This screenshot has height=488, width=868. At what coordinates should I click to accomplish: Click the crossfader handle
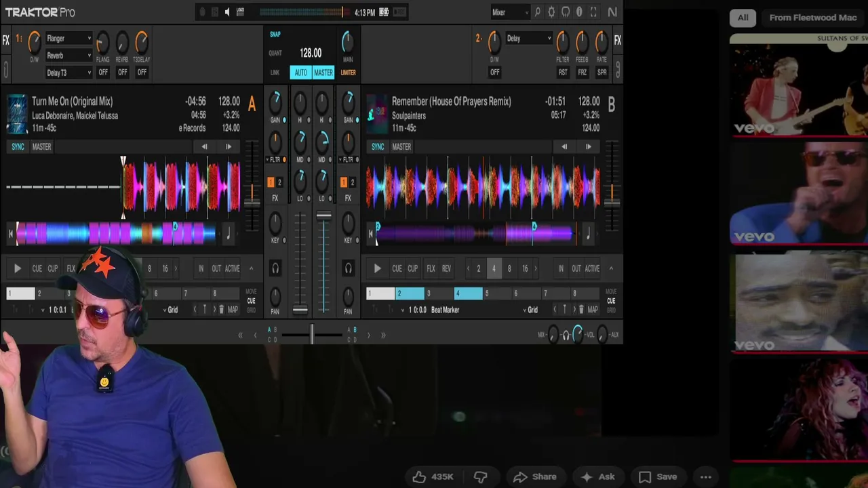click(x=312, y=334)
